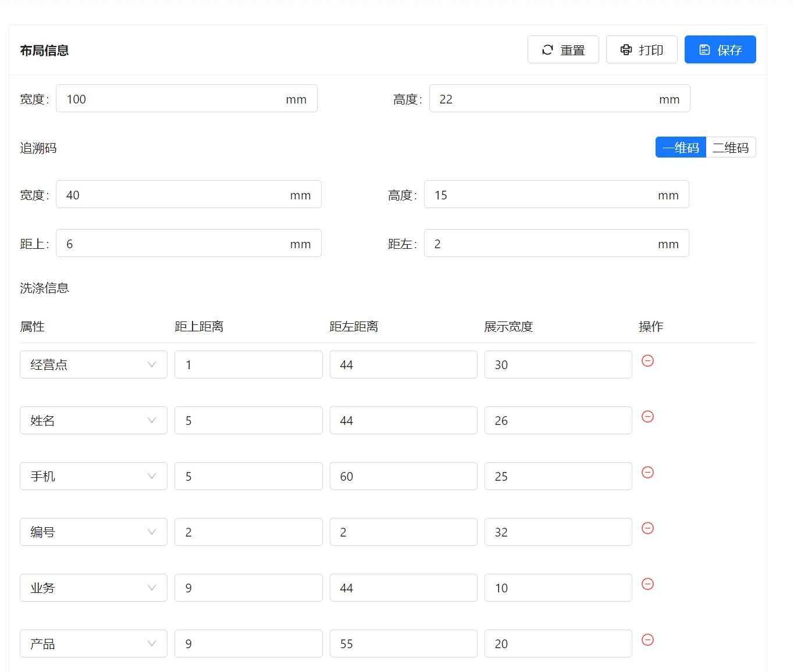Click the 追溯码 section label
Viewport: 794px width, 672px height.
click(x=38, y=148)
